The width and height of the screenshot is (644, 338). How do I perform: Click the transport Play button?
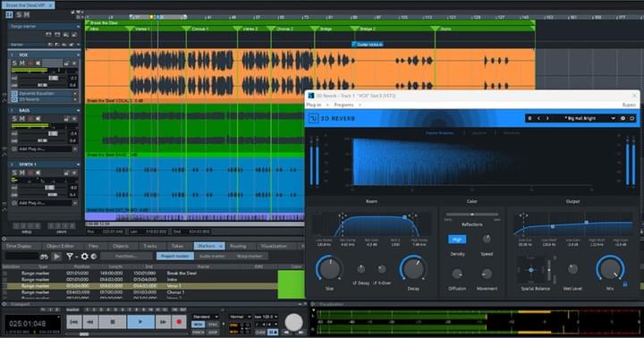pos(140,322)
